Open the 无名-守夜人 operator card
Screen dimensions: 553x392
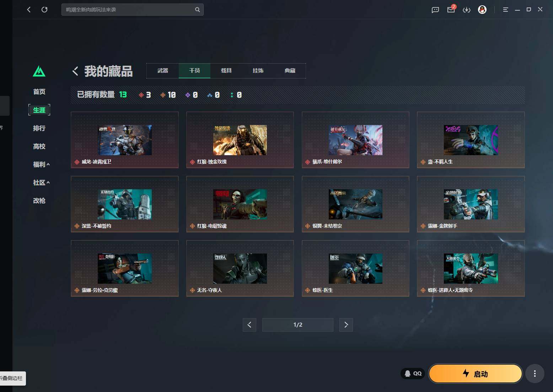click(240, 268)
